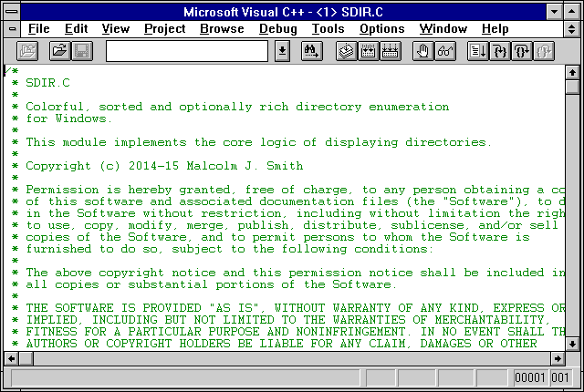
Task: Open the Project menu
Action: coord(164,28)
